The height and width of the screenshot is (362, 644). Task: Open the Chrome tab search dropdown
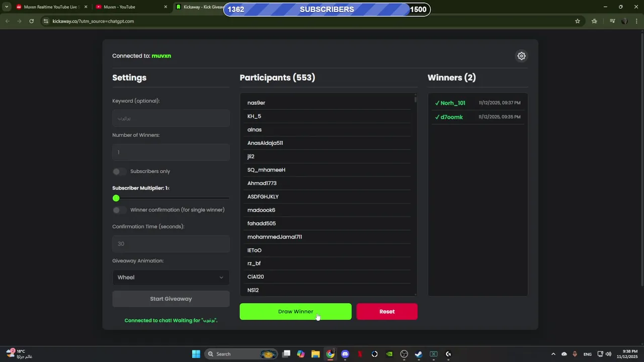[7, 7]
